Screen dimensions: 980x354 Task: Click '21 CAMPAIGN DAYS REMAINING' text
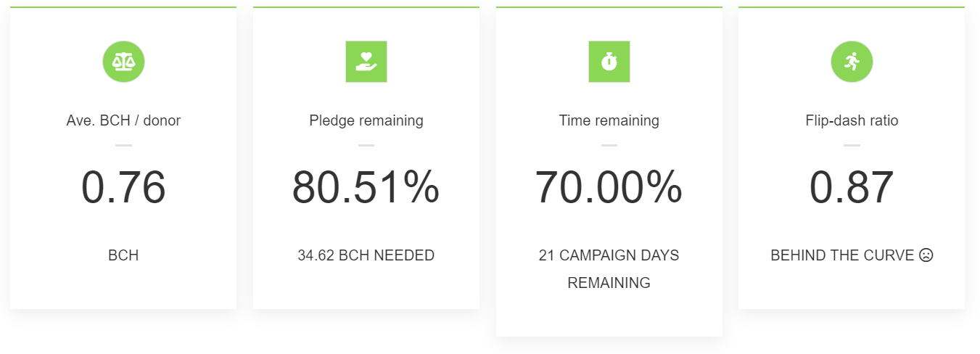(x=609, y=269)
